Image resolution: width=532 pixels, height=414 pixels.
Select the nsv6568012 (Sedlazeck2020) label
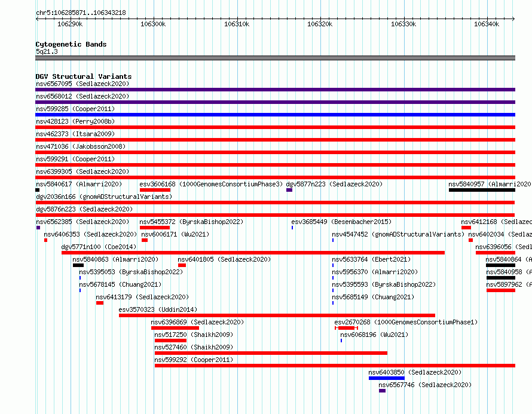click(82, 96)
